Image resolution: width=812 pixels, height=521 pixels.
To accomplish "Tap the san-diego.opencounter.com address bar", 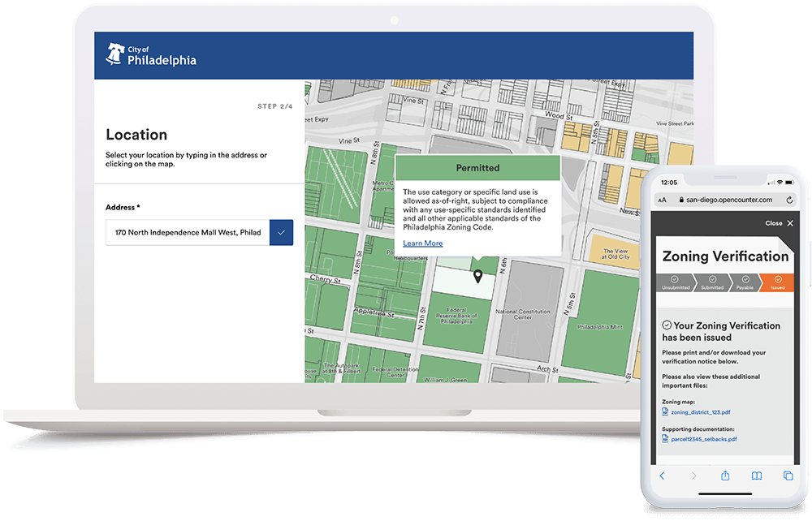I will (725, 200).
